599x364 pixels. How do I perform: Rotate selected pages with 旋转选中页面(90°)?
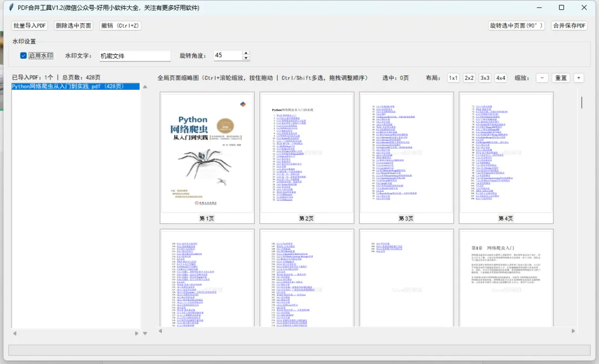[x=516, y=25]
